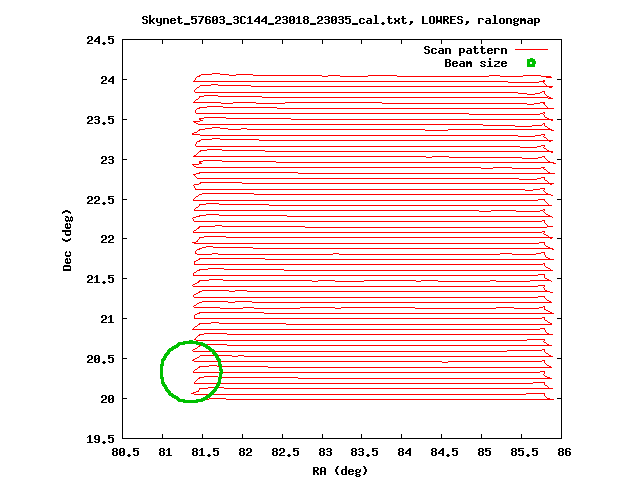
Task: Click the Dec tick label 23.5
Action: tap(100, 120)
